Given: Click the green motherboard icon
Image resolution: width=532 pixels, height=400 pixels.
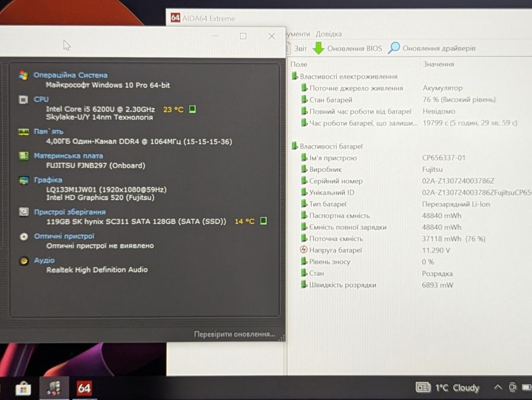Looking at the screenshot, I should click(x=24, y=156).
